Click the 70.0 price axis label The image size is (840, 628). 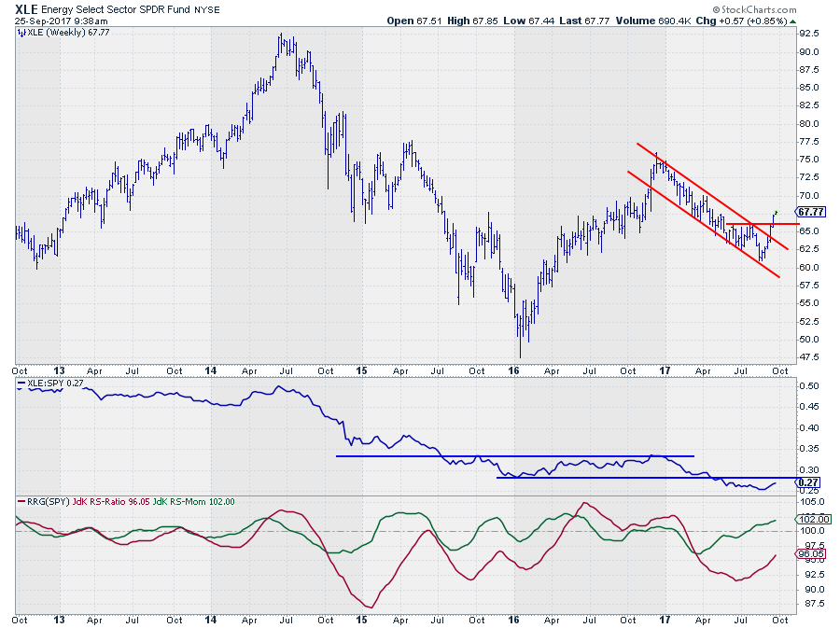[x=809, y=195]
